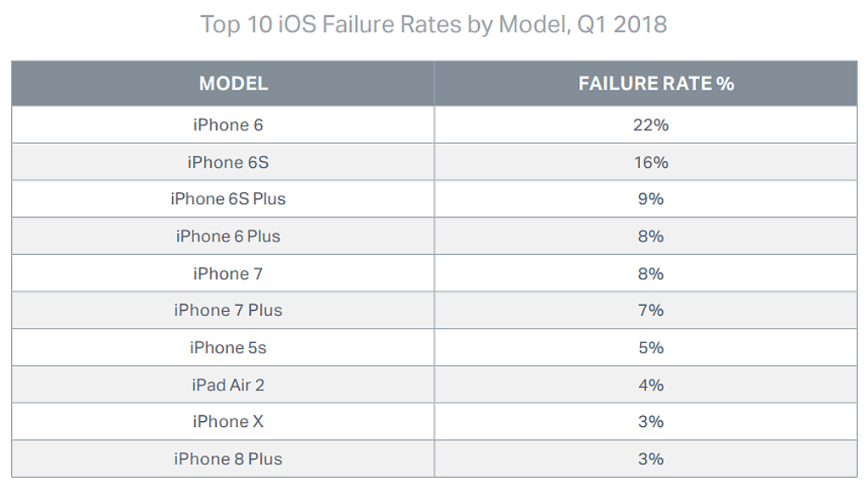This screenshot has width=868, height=488.
Task: Click the 4% failure rate value
Action: tap(651, 385)
